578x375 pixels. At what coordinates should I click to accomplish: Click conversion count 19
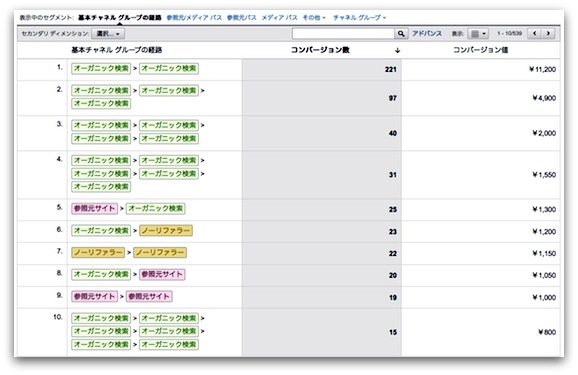click(393, 298)
